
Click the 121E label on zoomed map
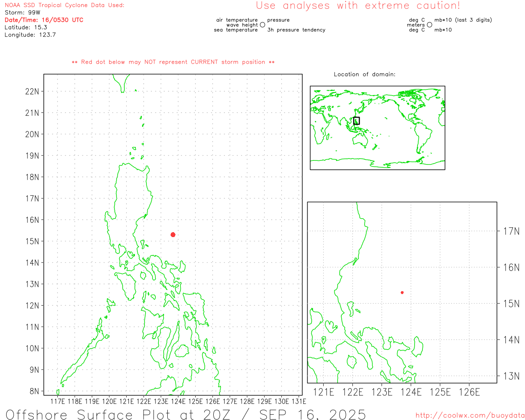(x=324, y=393)
